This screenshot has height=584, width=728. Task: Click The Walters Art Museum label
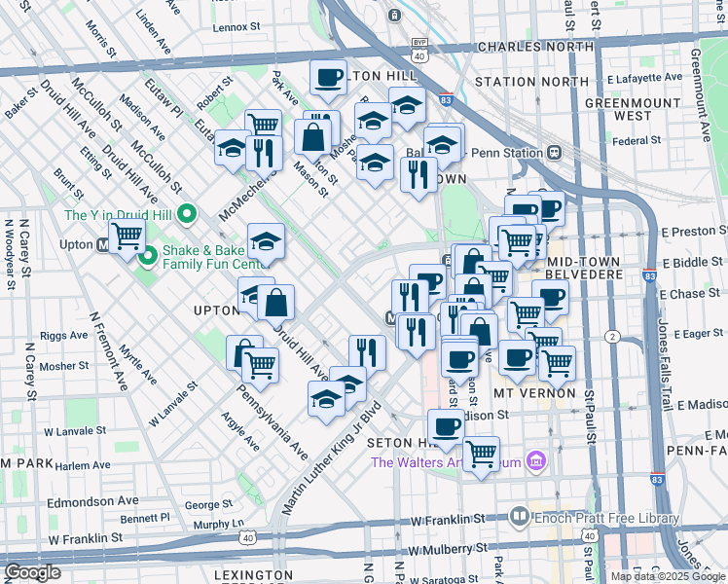(x=446, y=462)
